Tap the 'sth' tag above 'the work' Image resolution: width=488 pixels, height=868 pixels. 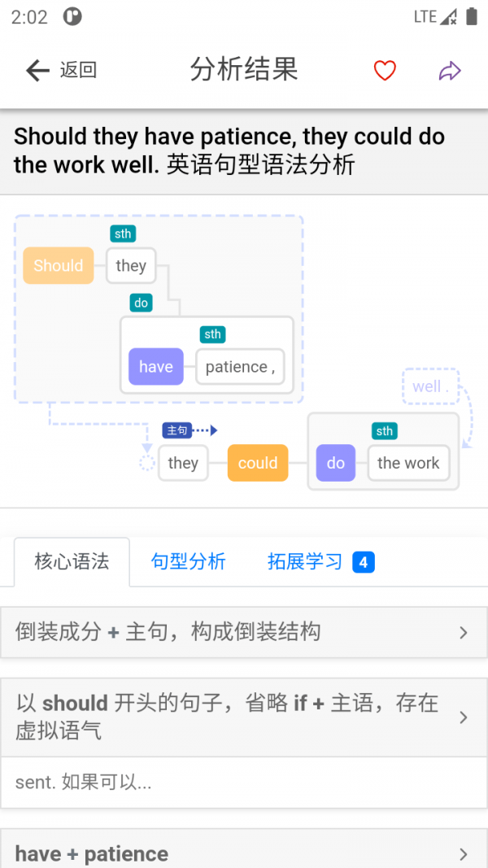tap(385, 431)
